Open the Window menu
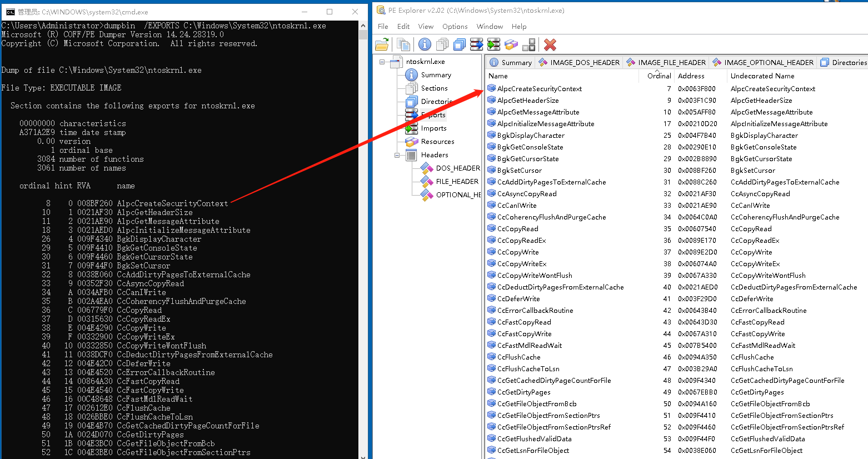The image size is (868, 459). pos(489,26)
